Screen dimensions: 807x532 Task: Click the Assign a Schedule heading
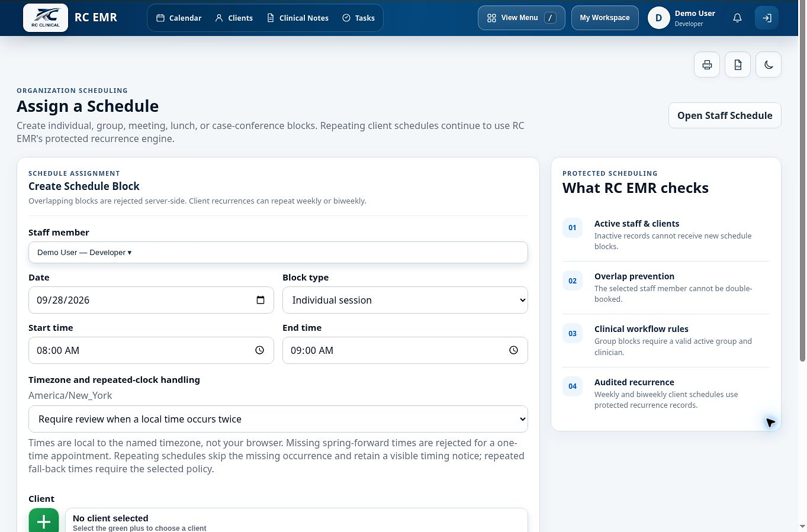[88, 106]
